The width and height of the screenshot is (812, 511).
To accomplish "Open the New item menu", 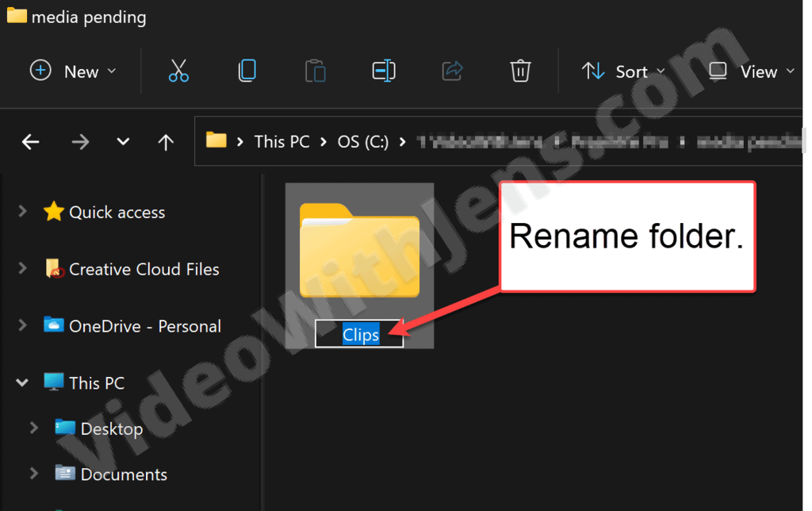I will coord(73,71).
